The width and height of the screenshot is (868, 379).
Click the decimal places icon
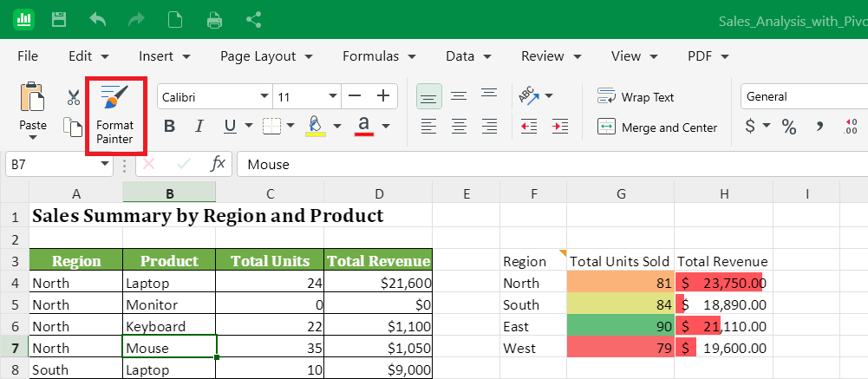[851, 127]
